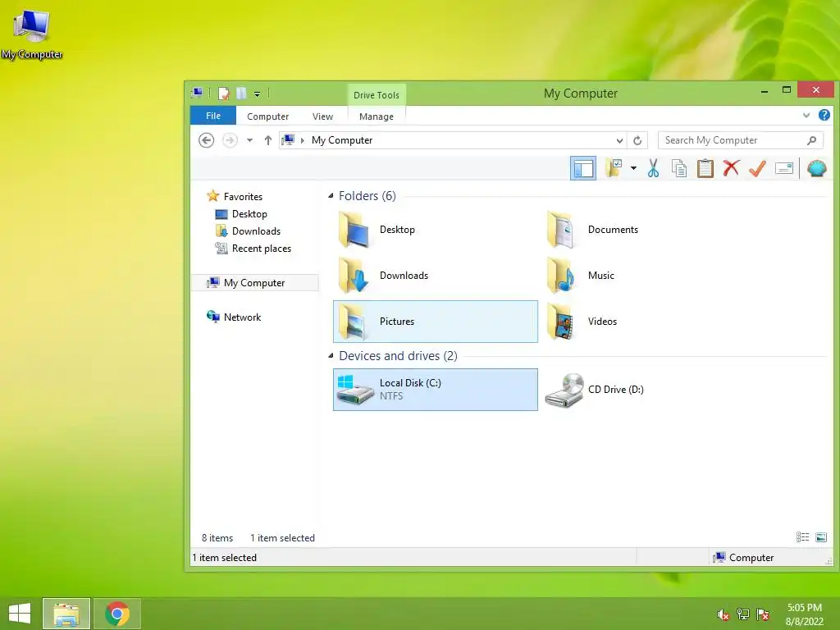Collapse the Devices and drives (2) group
The image size is (840, 630).
pyautogui.click(x=331, y=356)
